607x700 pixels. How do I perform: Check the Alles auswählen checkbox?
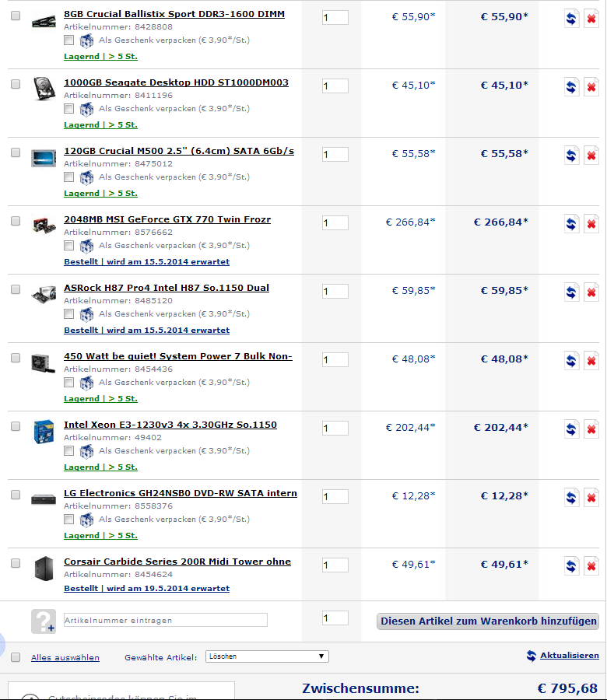coord(16,657)
